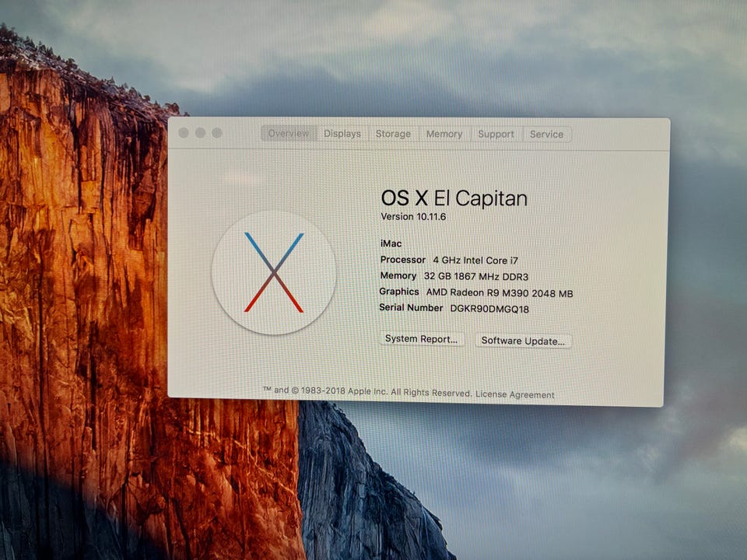
Task: Select the serial number DGKR90DMGQ18
Action: 489,309
